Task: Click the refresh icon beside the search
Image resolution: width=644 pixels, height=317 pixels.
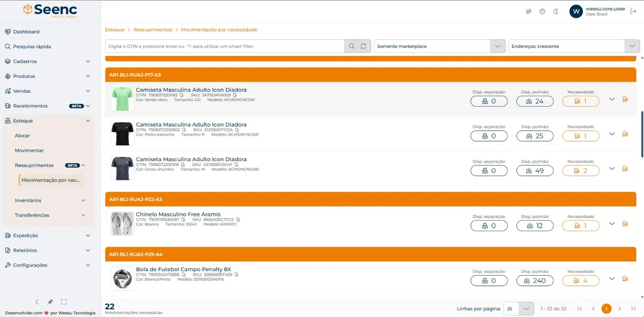Action: click(x=364, y=46)
